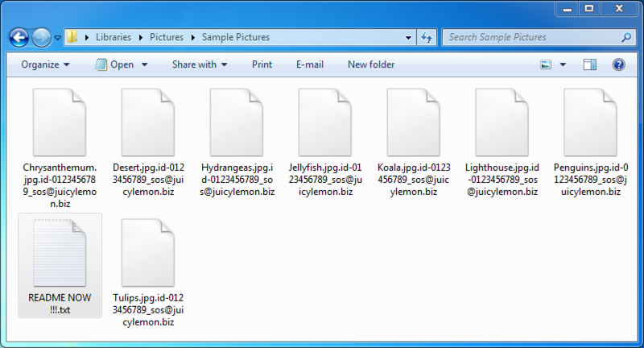Open the Help question mark icon
This screenshot has height=348, width=644.
619,64
